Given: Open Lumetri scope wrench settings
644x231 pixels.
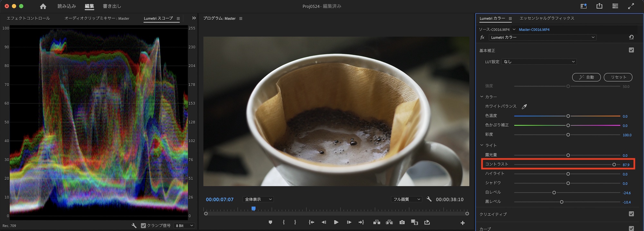Looking at the screenshot, I should click(x=134, y=226).
